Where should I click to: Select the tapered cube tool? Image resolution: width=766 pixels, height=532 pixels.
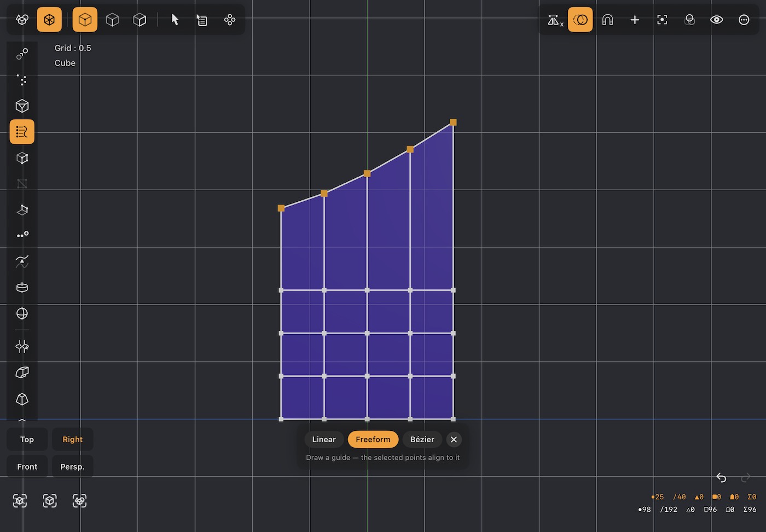[x=22, y=399]
